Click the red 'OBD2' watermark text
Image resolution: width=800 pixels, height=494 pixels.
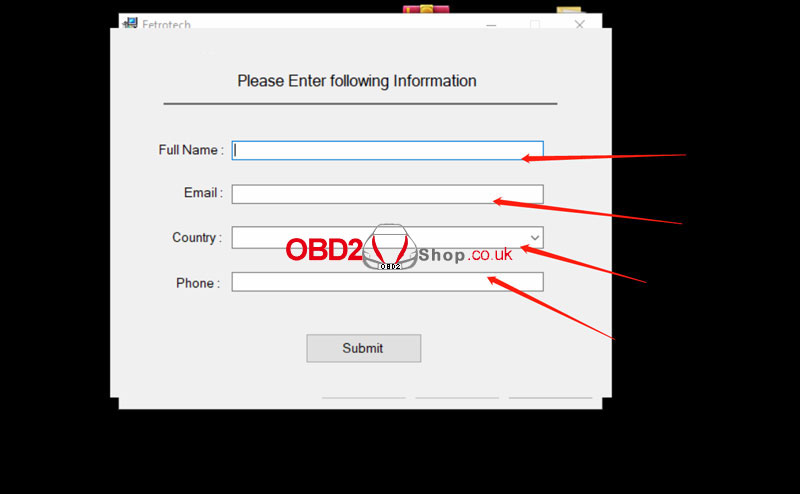tap(324, 250)
